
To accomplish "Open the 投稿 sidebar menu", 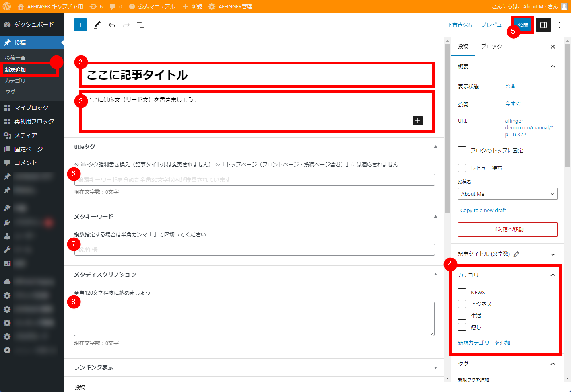I will pos(32,43).
